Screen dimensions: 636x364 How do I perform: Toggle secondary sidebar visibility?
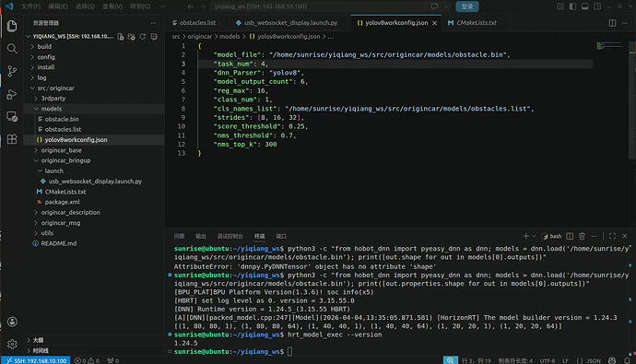click(597, 6)
